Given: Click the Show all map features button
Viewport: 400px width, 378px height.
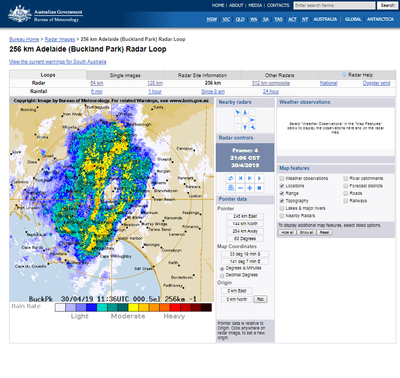Looking at the screenshot, I should 306,232.
